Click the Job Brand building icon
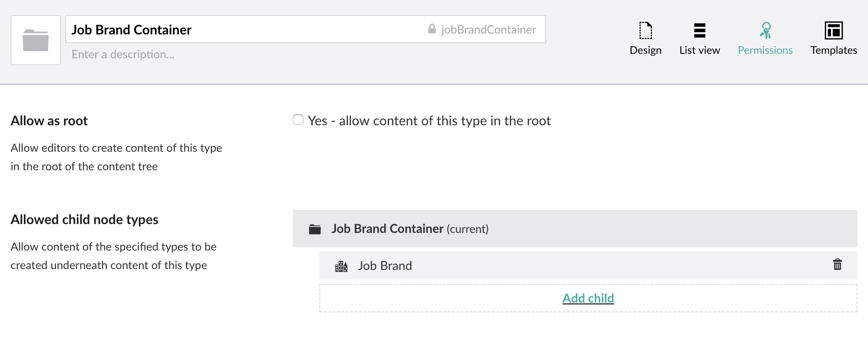The height and width of the screenshot is (337, 868). (341, 266)
